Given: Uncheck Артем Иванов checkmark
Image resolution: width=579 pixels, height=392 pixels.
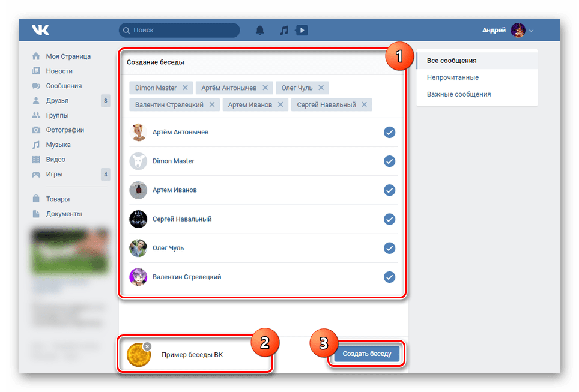Looking at the screenshot, I should coord(389,190).
